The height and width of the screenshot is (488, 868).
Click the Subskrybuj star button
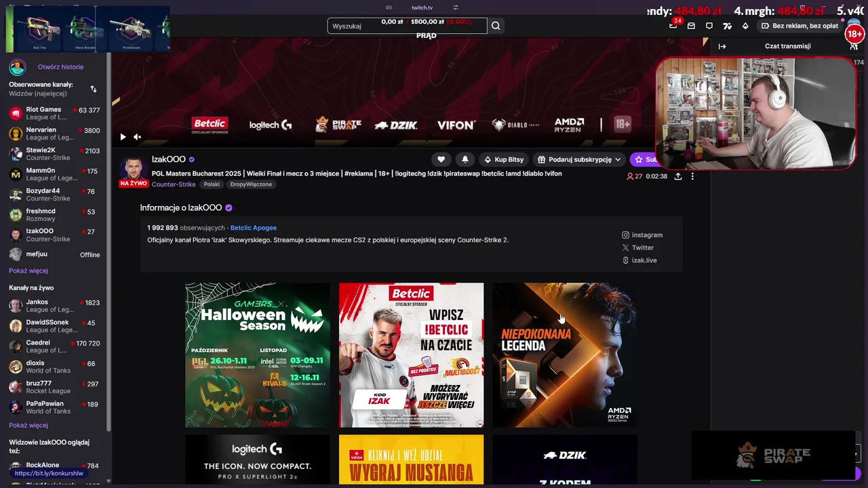click(644, 159)
